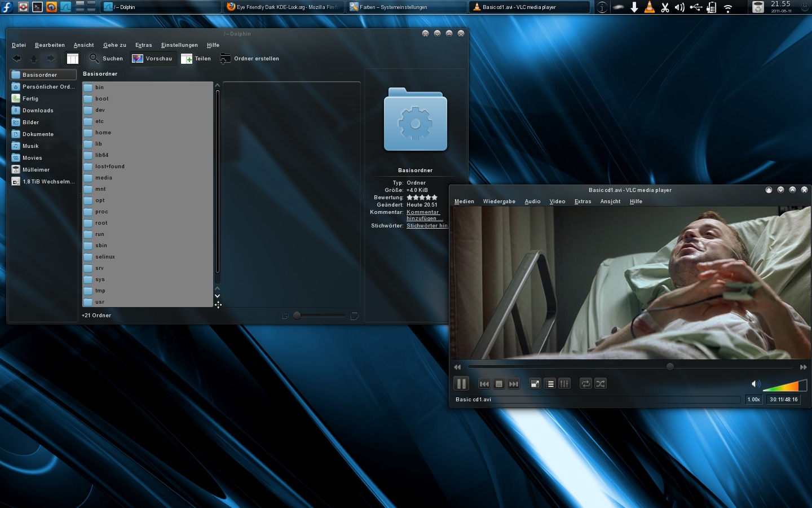Switch Dolphin to columns view mode
812x508 pixels.
point(73,59)
